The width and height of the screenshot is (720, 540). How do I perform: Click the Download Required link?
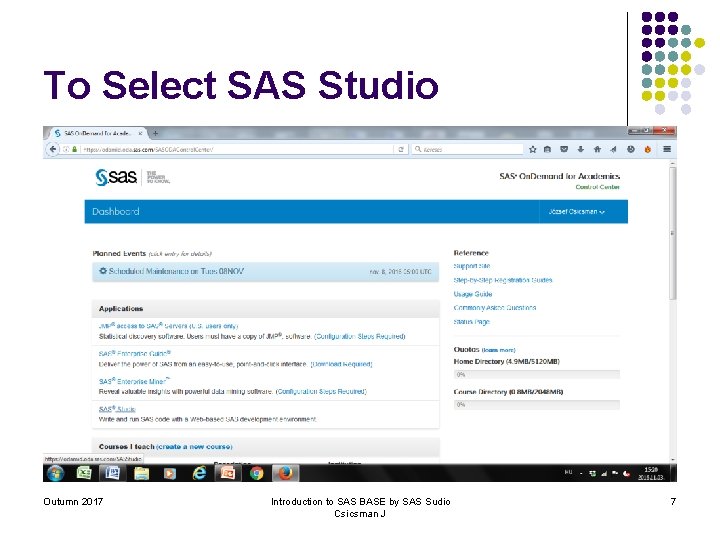click(x=342, y=364)
